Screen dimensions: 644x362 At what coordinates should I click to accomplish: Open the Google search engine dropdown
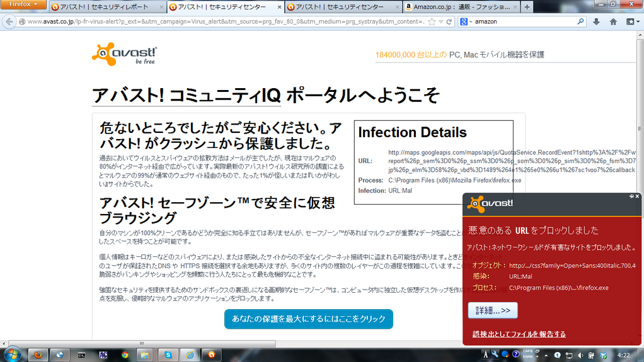pyautogui.click(x=466, y=22)
